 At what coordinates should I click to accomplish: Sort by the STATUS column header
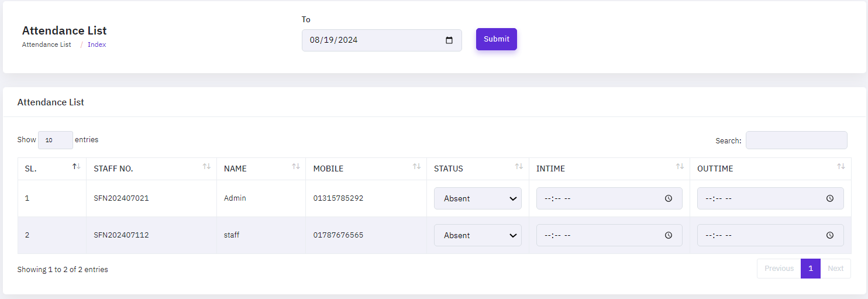click(x=449, y=169)
